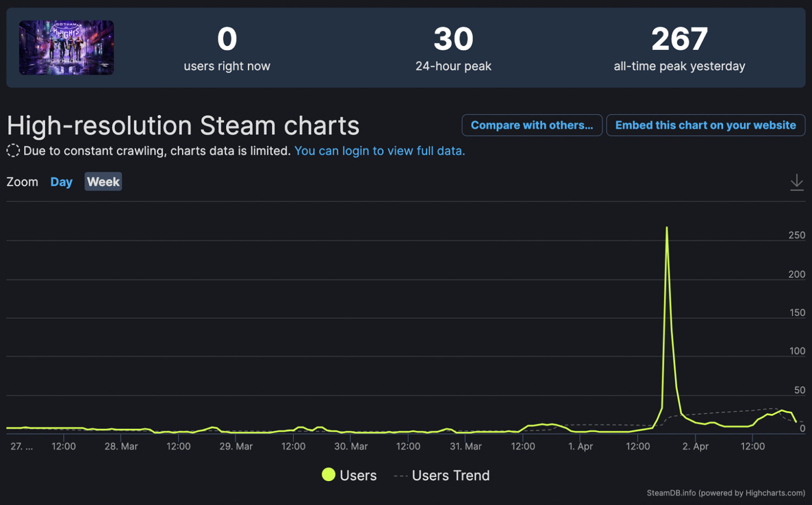
Task: Click the 0 users right now figure
Action: (x=227, y=39)
